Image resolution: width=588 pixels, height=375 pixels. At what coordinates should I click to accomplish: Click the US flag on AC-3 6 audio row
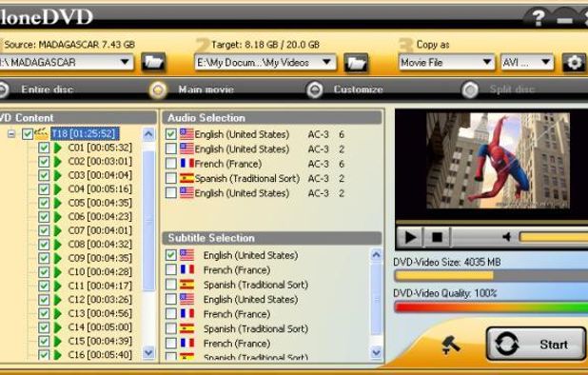point(186,134)
